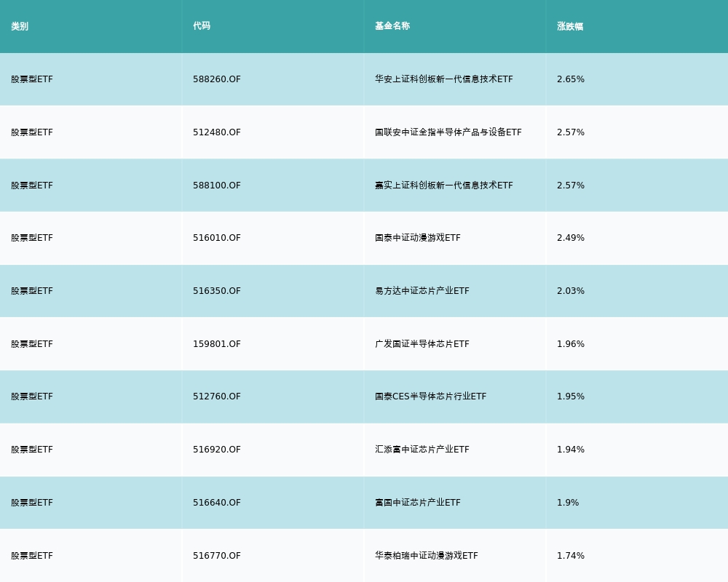The image size is (728, 582).
Task: Click fund name 汇添富中证芯片产业ETF
Action: (x=422, y=450)
